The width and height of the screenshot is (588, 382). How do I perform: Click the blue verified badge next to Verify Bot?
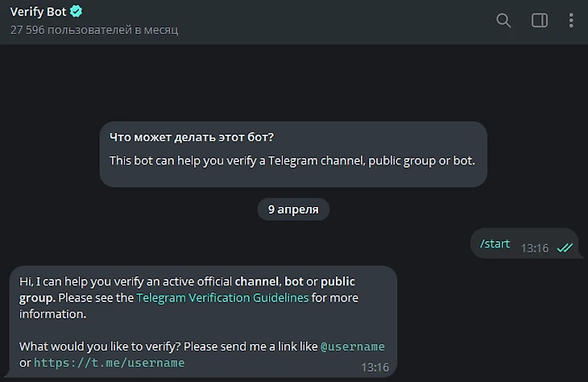coord(77,12)
